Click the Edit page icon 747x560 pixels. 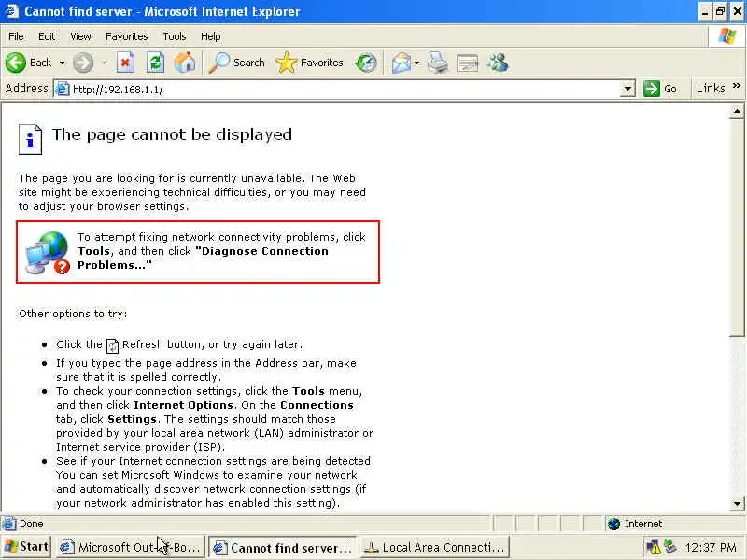[467, 63]
